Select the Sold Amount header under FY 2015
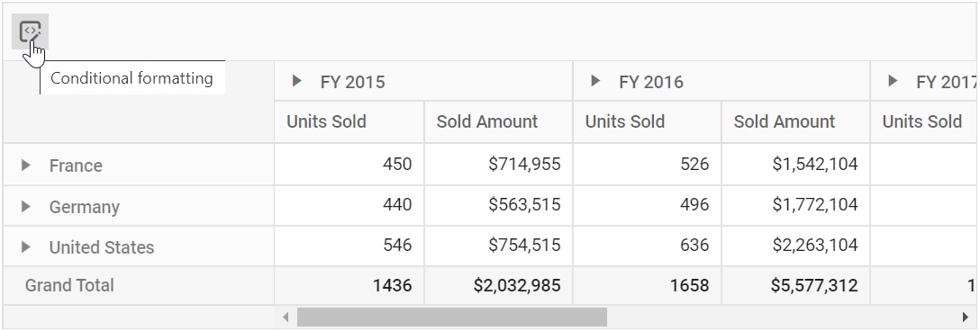Viewport: 980px width, 331px height. pos(498,121)
